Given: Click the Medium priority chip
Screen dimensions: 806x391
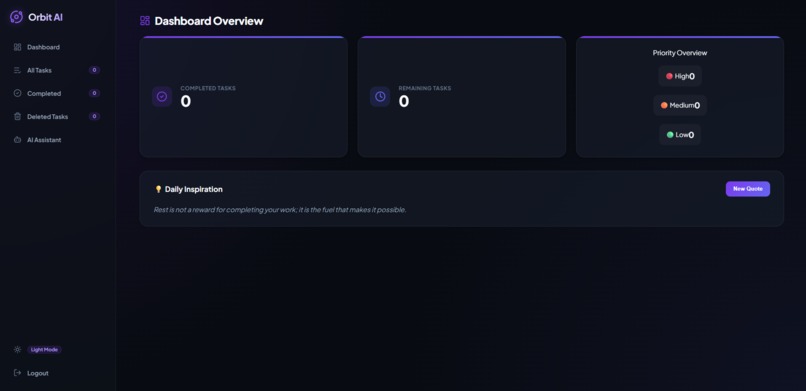Looking at the screenshot, I should point(680,105).
